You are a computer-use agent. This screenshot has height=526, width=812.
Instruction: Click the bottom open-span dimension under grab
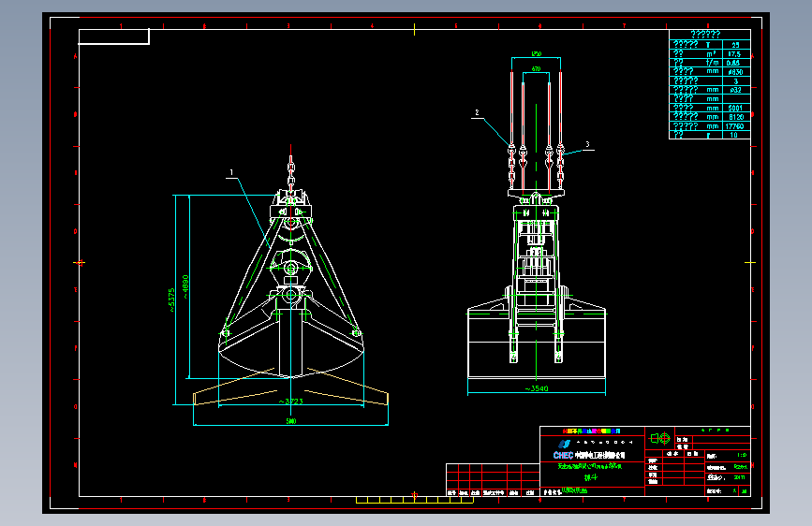(291, 421)
